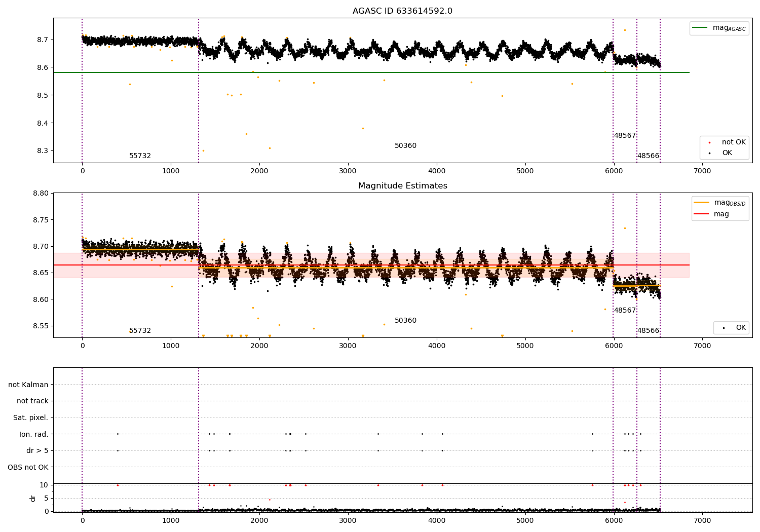Click the 'dr' axis label

click(x=33, y=498)
